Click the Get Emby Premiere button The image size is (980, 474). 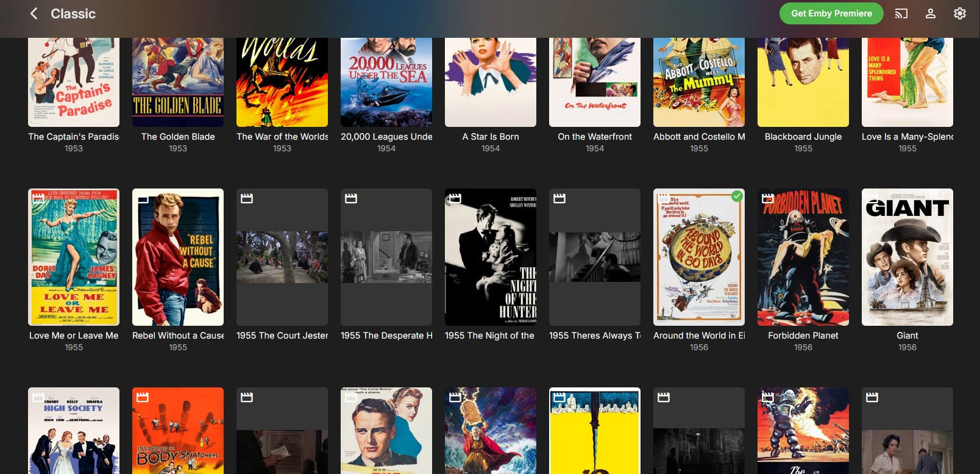tap(831, 13)
